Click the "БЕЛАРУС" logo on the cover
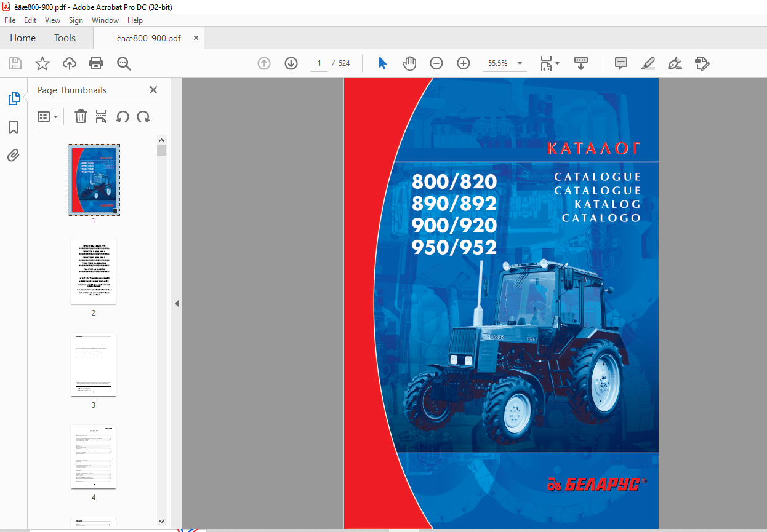Viewport: 767px width, 532px height. pyautogui.click(x=596, y=485)
